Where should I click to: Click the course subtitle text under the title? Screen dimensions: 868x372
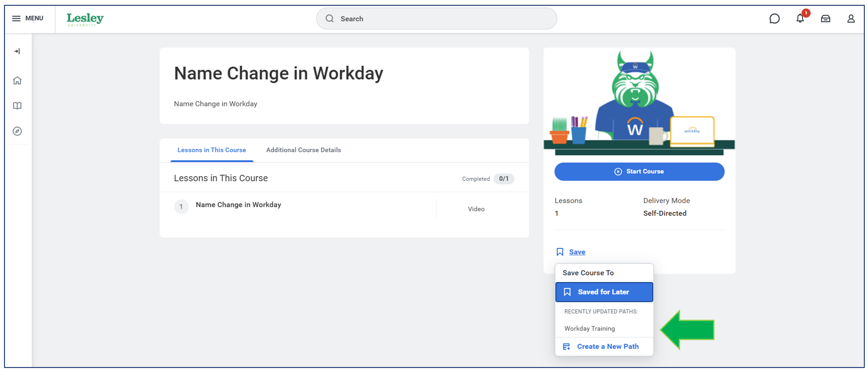pyautogui.click(x=215, y=104)
